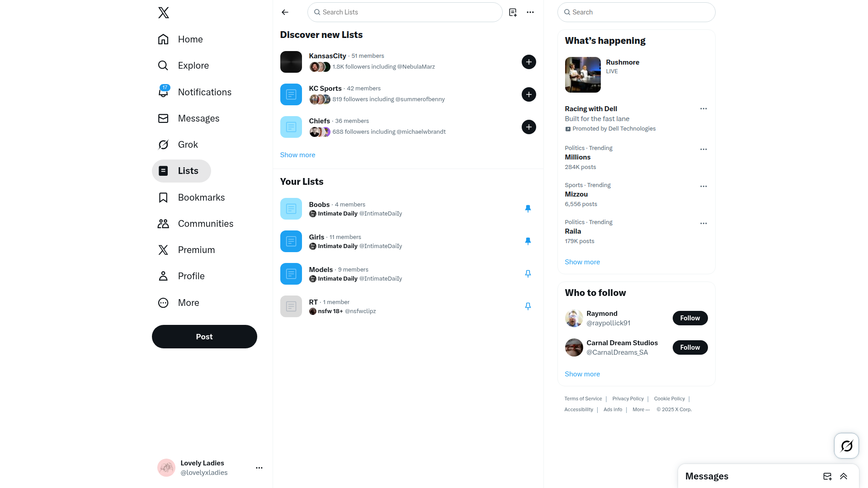Focus the Search Lists field
The height and width of the screenshot is (488, 868).
405,12
